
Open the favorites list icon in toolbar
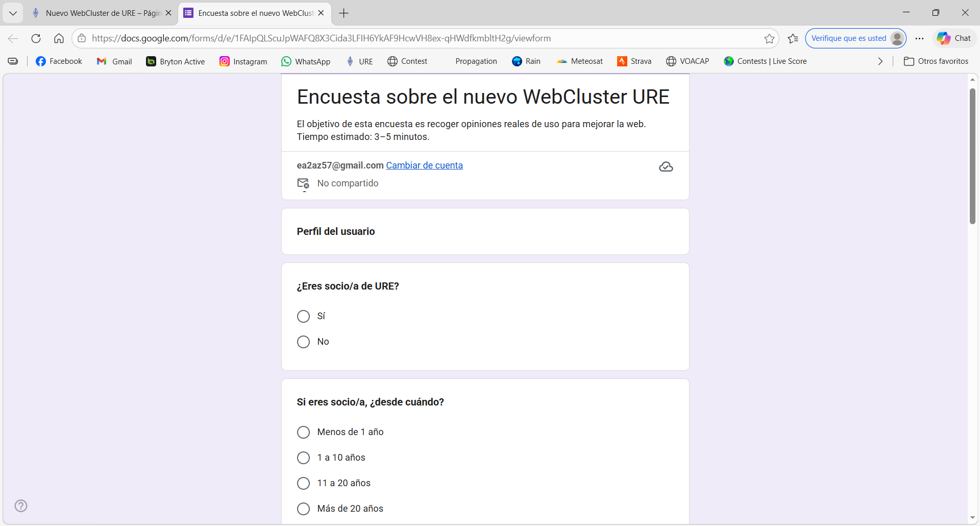[793, 38]
